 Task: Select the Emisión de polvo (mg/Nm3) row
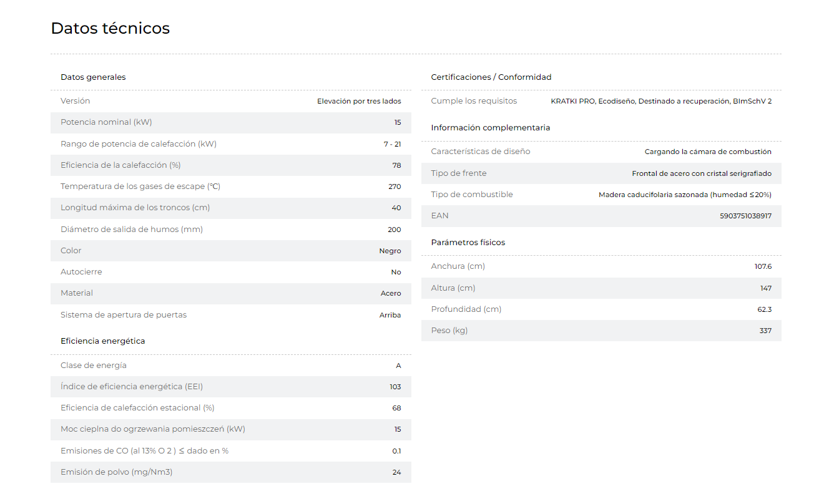[x=231, y=472]
